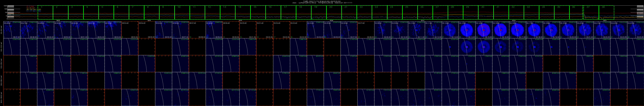Image resolution: width=644 pixels, height=106 pixels.
Task: Open the 3-6 keV image starting 09:13:40
Action: click(x=467, y=30)
